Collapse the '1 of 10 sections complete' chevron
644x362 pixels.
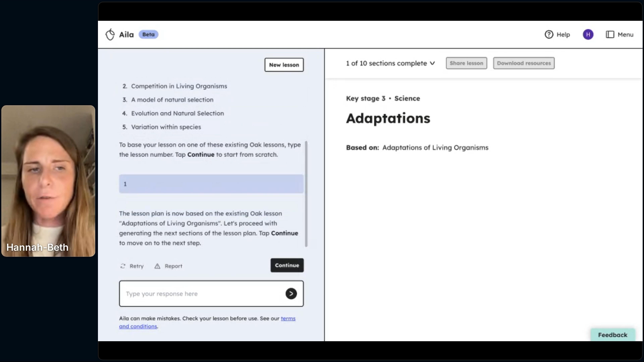433,63
